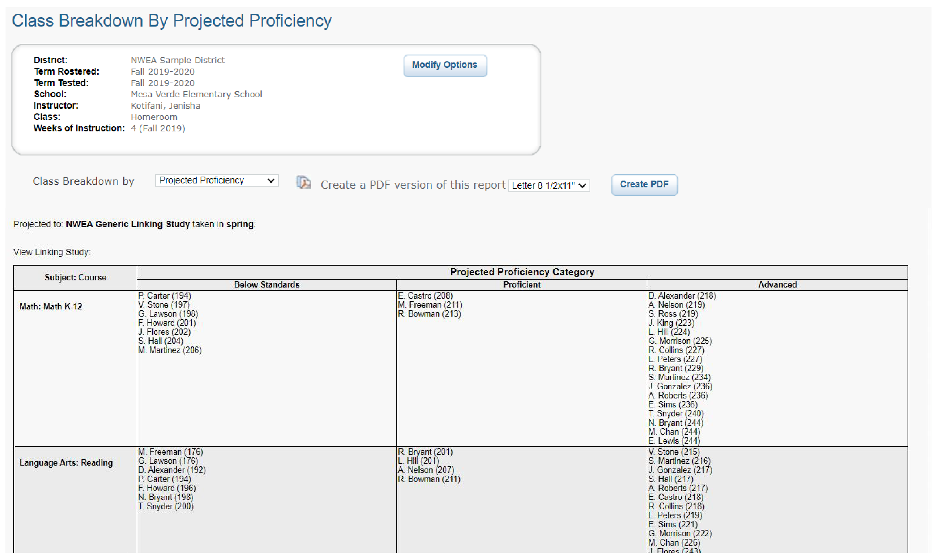Select R. Bowman in the Proficient column
Viewport: 937px width, 560px height.
[429, 314]
